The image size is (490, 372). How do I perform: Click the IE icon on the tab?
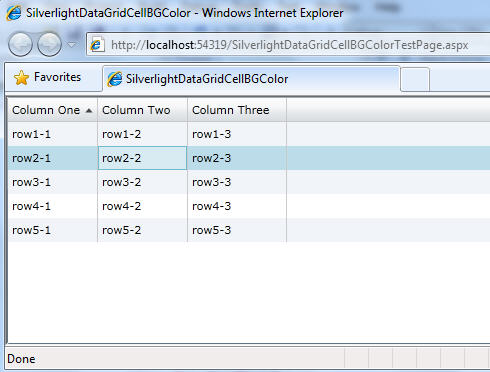tap(115, 79)
